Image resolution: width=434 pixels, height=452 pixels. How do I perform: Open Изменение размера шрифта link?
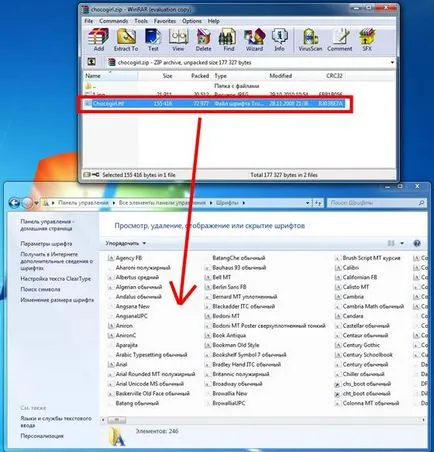(x=57, y=300)
